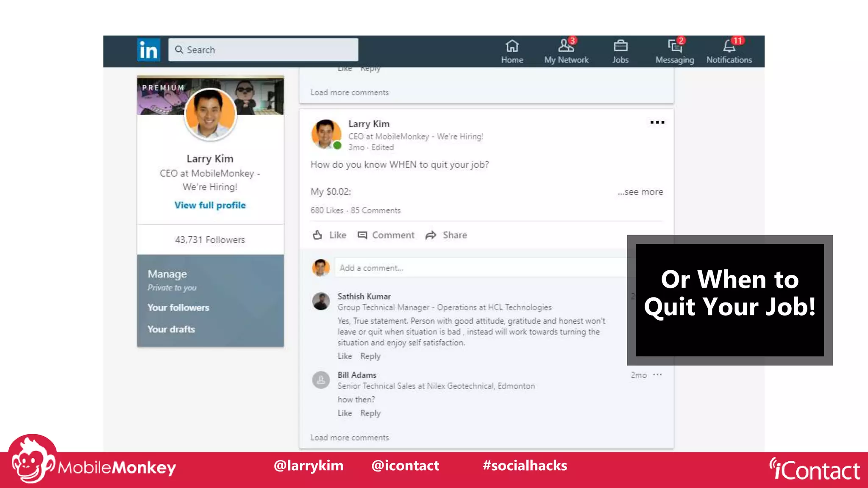868x488 pixels.
Task: Click the Share arrow icon
Action: point(431,235)
